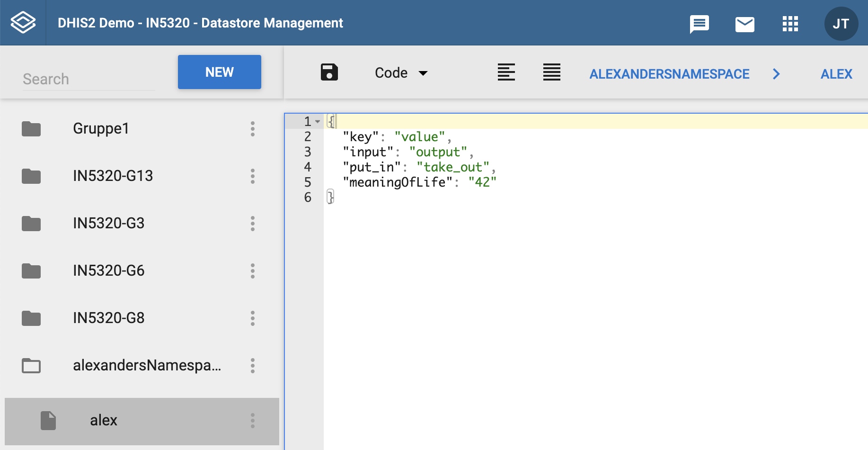Open the interpretations chat icon

coord(699,24)
